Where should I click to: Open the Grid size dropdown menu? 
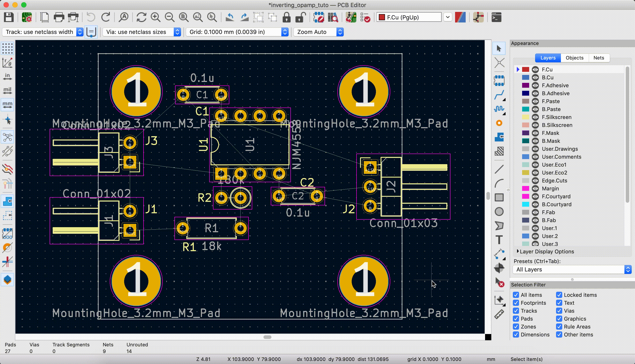click(285, 32)
